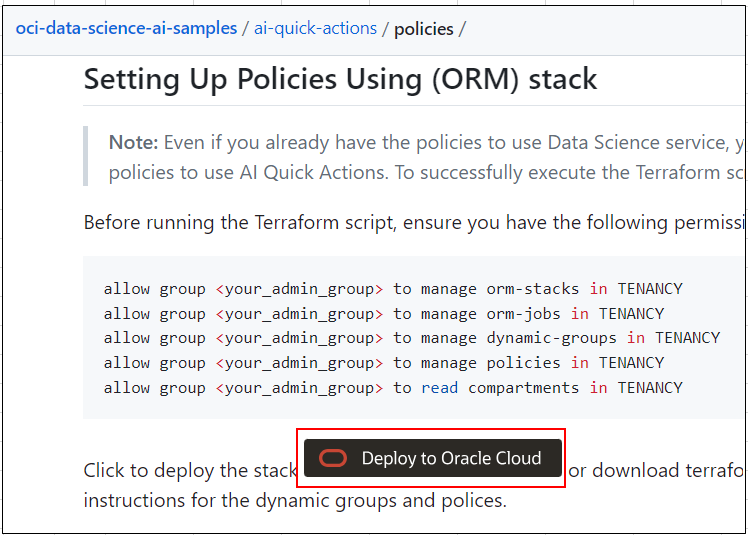Click the 'manage dynamic-groups in TENANCY' policy line
This screenshot has height=535, width=748.
[412, 338]
